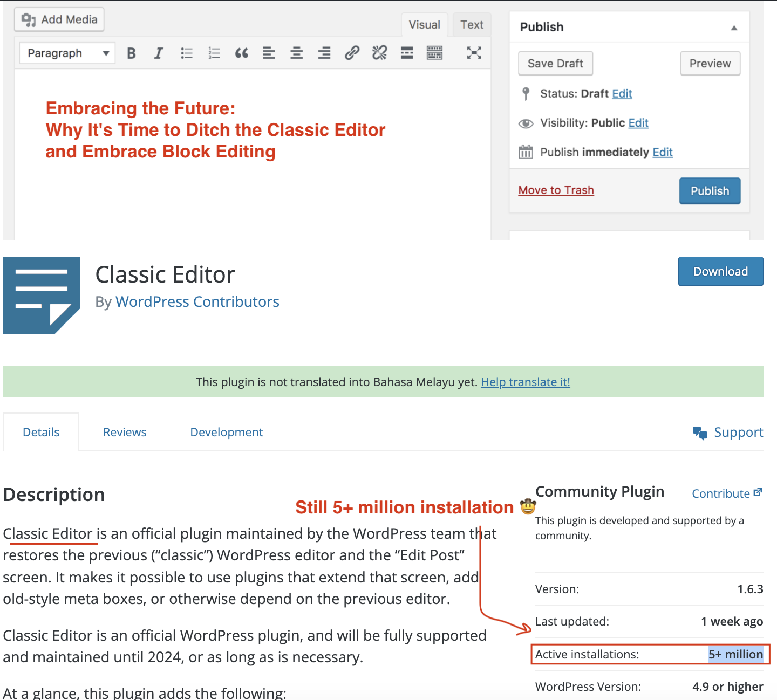
Task: Download the Classic Editor plugin
Action: coord(720,271)
